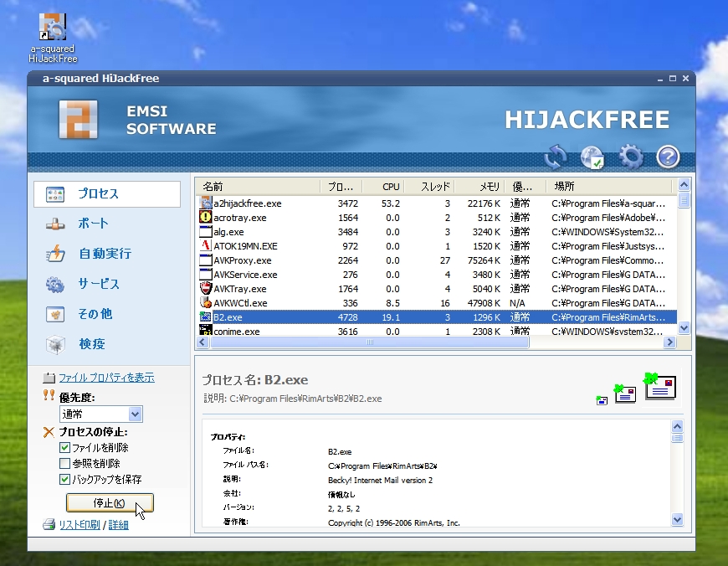Click the horizontal scrollbar left arrow

click(x=203, y=342)
